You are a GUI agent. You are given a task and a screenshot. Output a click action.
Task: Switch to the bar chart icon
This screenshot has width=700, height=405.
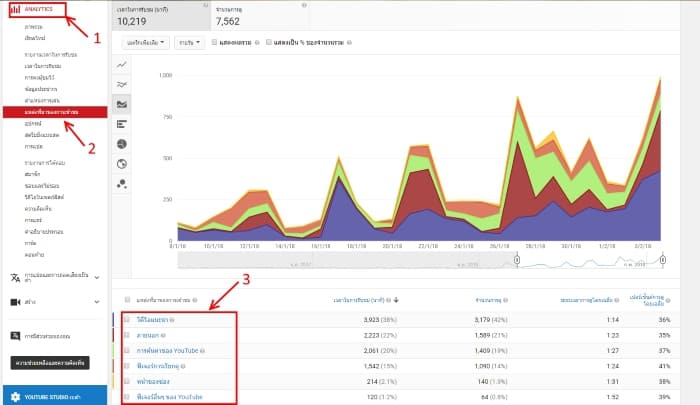click(122, 124)
